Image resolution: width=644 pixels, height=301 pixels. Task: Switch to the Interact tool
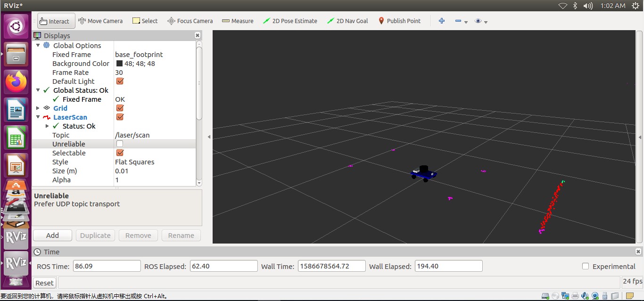[56, 21]
